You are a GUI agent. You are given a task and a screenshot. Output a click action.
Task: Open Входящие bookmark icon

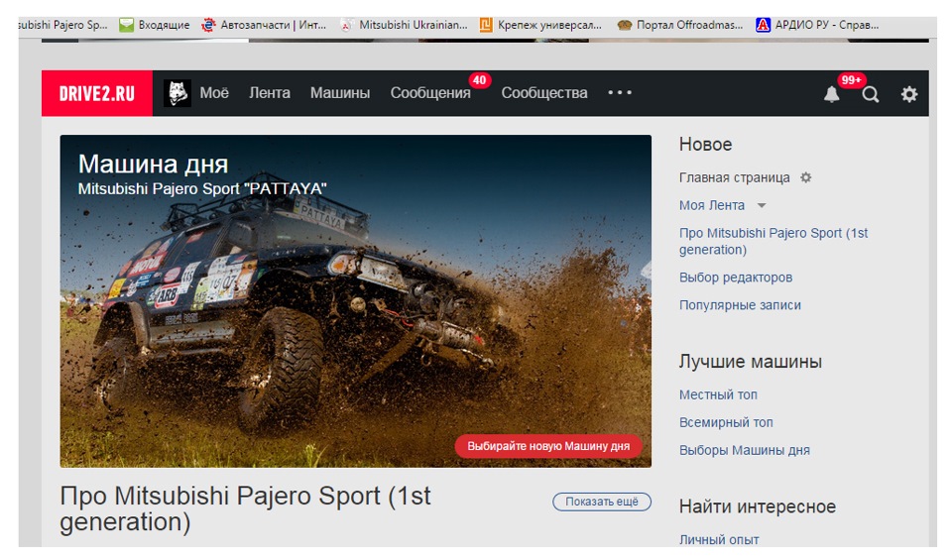tap(126, 25)
